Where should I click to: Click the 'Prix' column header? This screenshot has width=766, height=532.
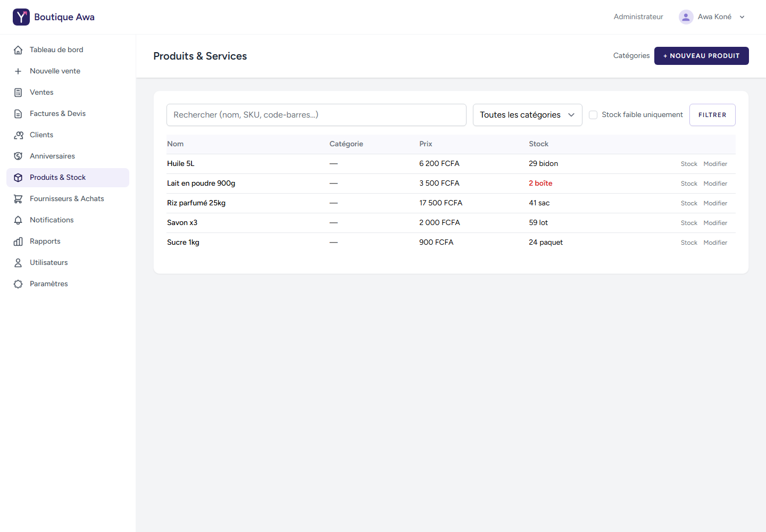click(426, 144)
